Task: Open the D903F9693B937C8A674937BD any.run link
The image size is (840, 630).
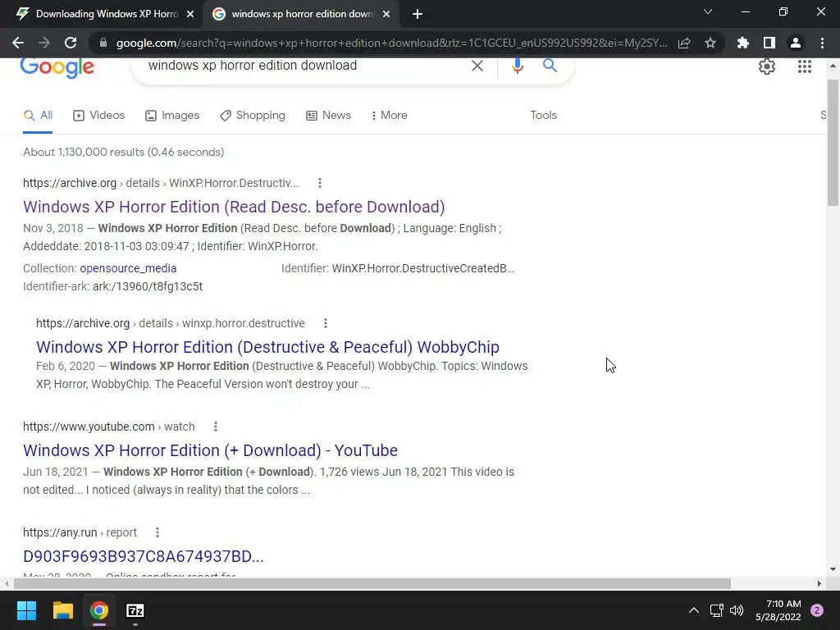Action: pyautogui.click(x=143, y=556)
